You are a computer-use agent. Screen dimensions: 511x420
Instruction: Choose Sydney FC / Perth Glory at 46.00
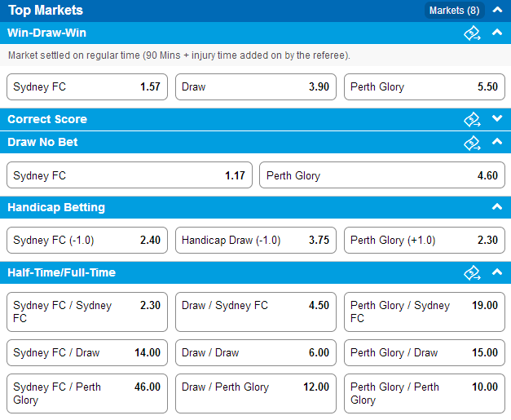(87, 394)
